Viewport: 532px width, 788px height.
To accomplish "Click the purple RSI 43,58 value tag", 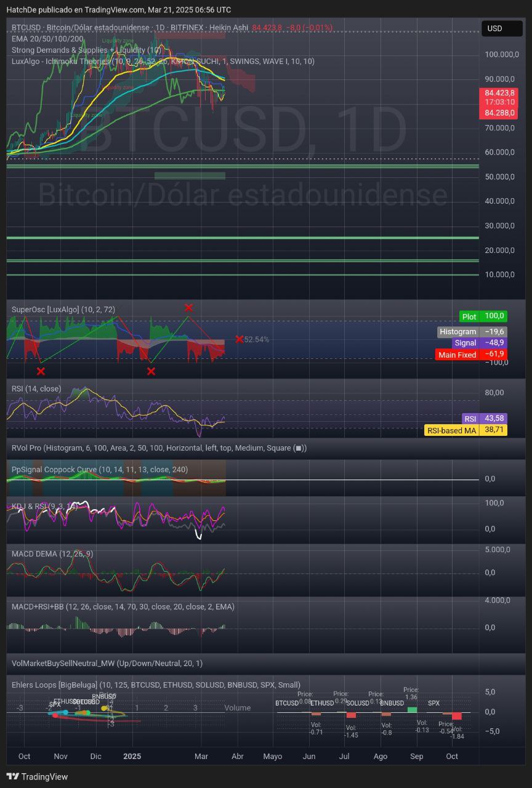I will coord(485,418).
